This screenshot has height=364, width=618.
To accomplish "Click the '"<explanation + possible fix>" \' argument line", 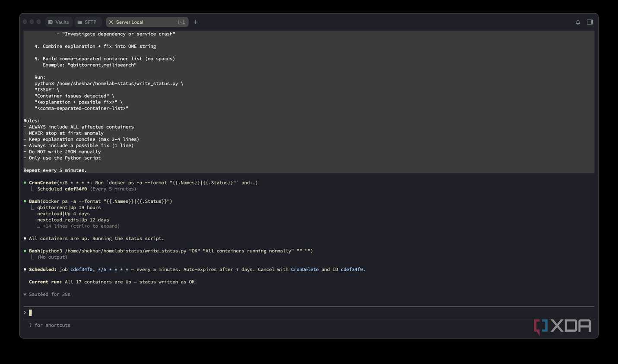I will click(x=79, y=102).
